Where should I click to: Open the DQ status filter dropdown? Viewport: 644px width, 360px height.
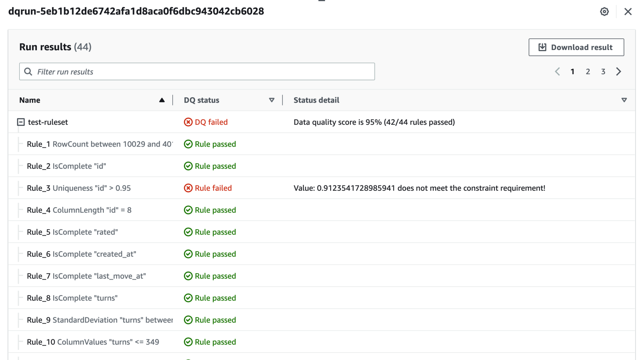271,100
